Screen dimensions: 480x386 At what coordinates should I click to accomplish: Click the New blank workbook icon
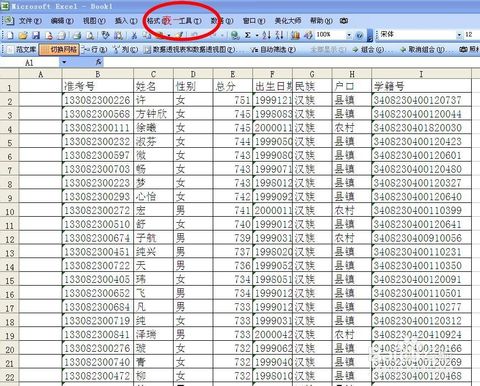click(10, 35)
